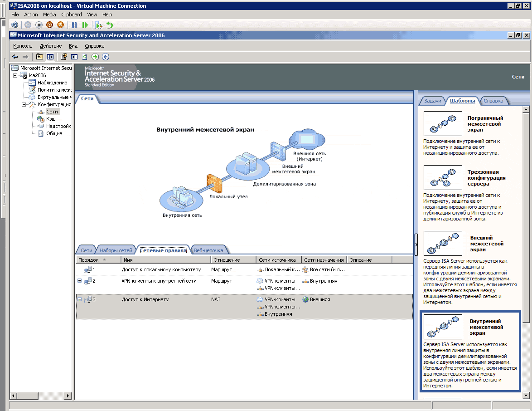Open the Вид menu
Image resolution: width=532 pixels, height=411 pixels.
click(73, 46)
